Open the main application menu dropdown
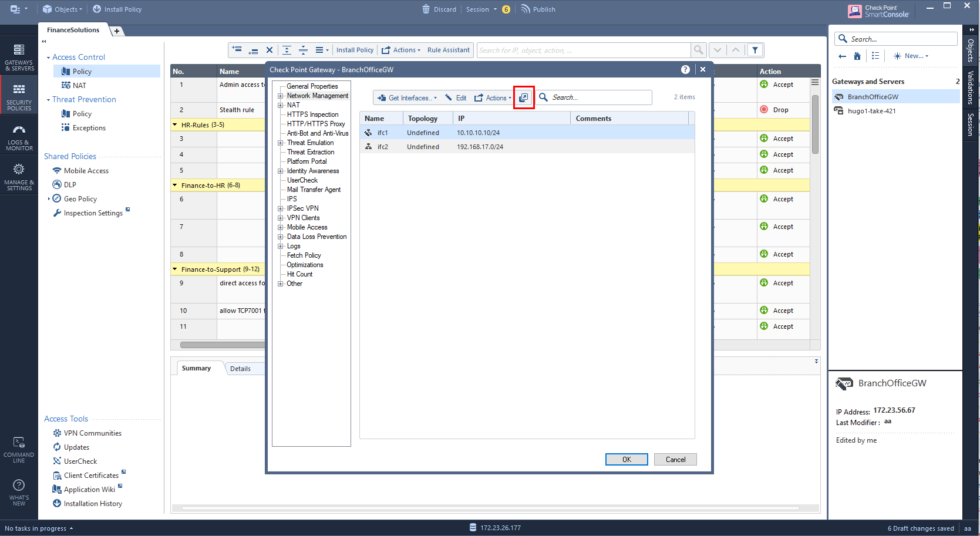This screenshot has height=536, width=980. 19,9
